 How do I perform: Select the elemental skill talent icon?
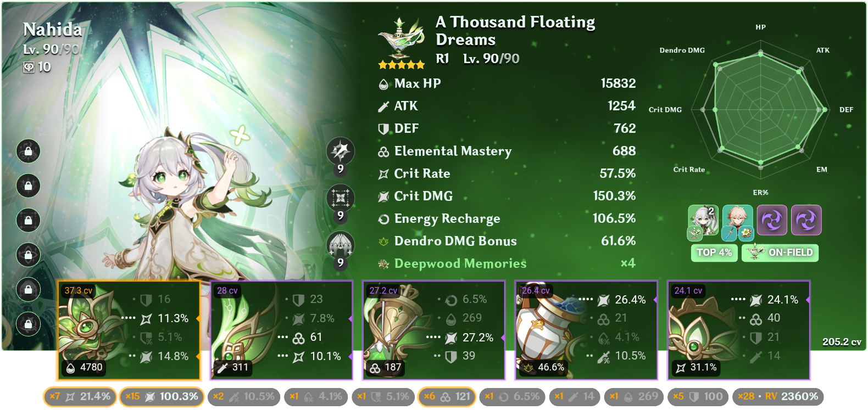coord(341,198)
